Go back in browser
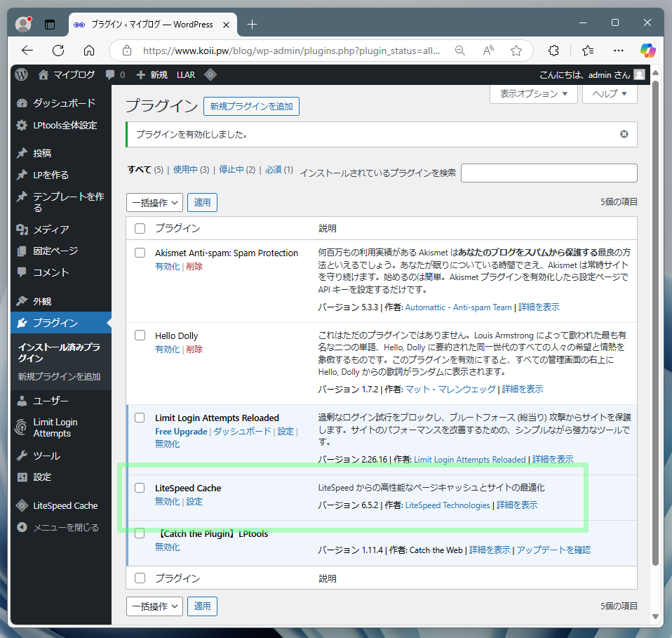 pos(27,51)
